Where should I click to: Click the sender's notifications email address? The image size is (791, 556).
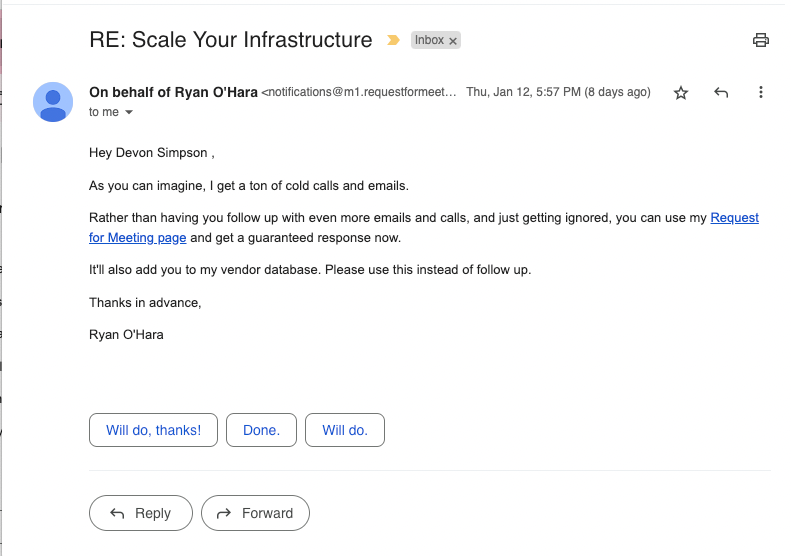pos(359,92)
